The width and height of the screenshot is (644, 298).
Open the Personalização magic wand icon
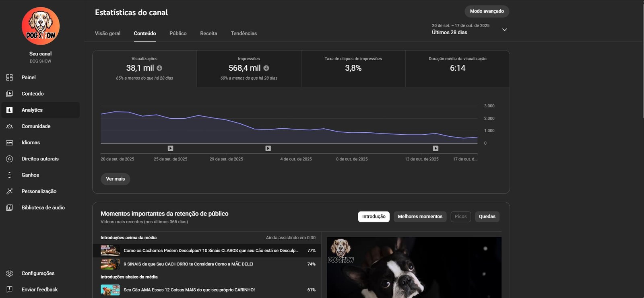tap(10, 191)
